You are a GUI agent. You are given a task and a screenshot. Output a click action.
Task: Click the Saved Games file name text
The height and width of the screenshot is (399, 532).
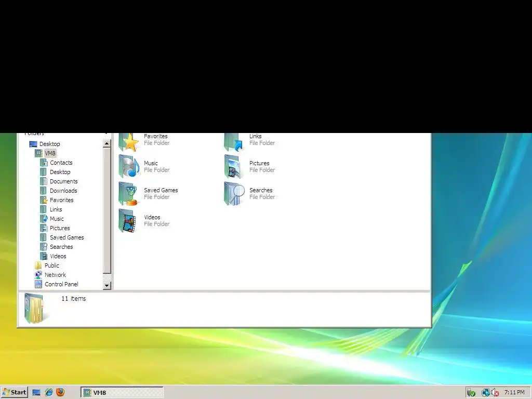click(x=161, y=190)
